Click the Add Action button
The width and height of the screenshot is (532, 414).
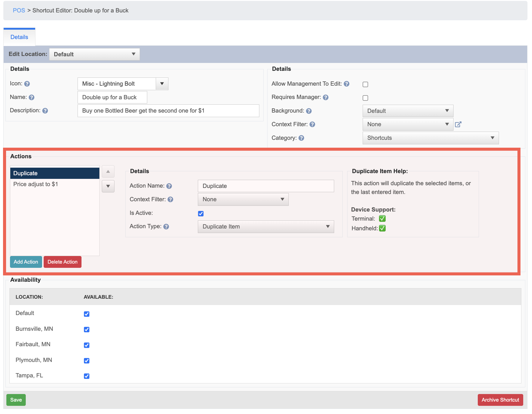coord(26,262)
